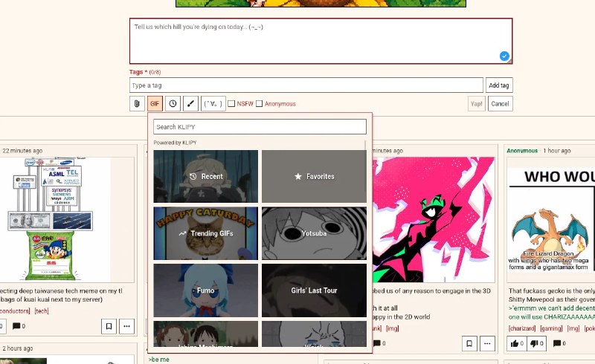Click the paperclip attach file icon
Viewport: 595px width, 364px height.
pos(137,103)
